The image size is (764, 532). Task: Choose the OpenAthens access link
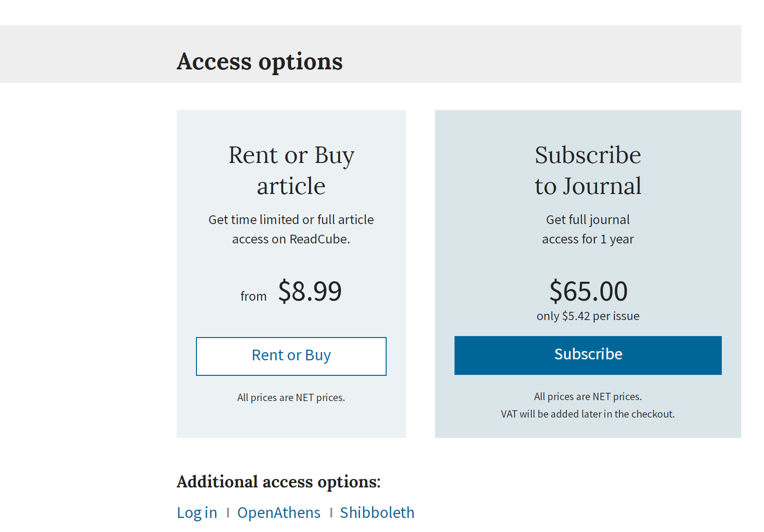point(279,513)
